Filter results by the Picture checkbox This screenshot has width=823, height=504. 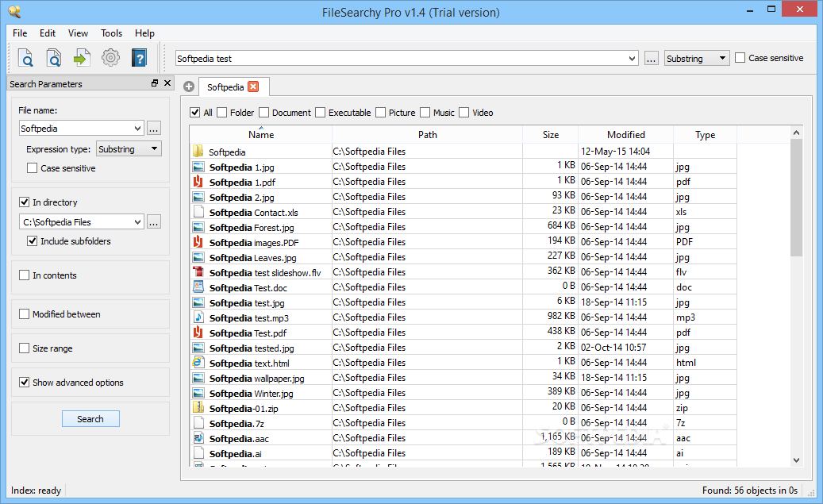[x=380, y=113]
